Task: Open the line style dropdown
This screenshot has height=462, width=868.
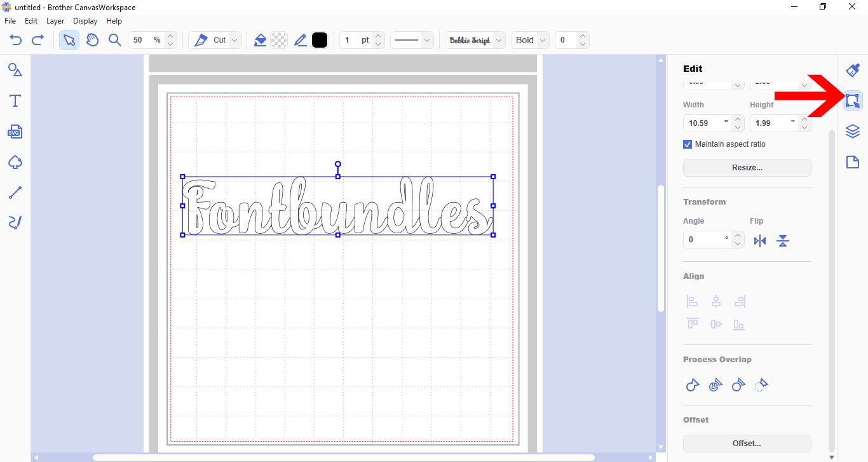Action: [412, 40]
